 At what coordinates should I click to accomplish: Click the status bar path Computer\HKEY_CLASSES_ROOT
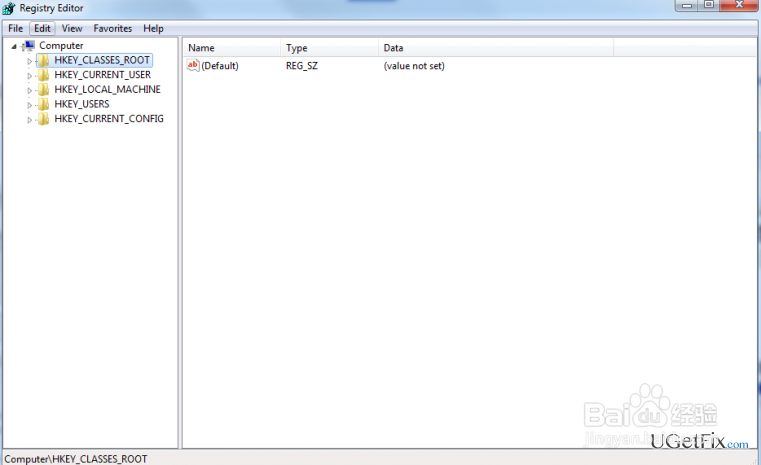[76, 459]
